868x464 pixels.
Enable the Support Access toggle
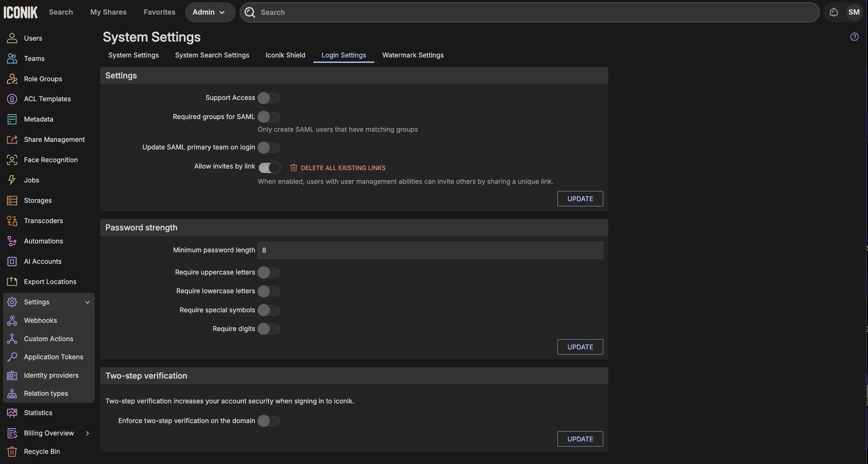click(x=269, y=98)
